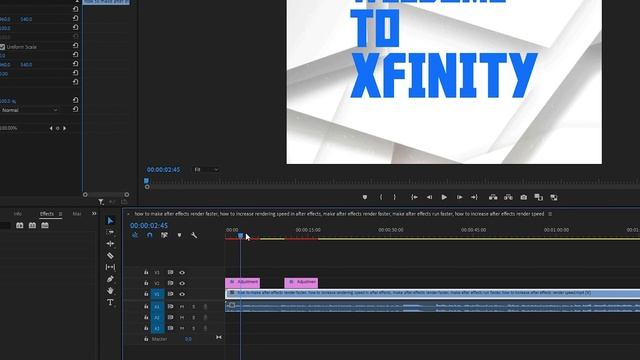
Task: Mute audio track A1
Action: point(182,307)
